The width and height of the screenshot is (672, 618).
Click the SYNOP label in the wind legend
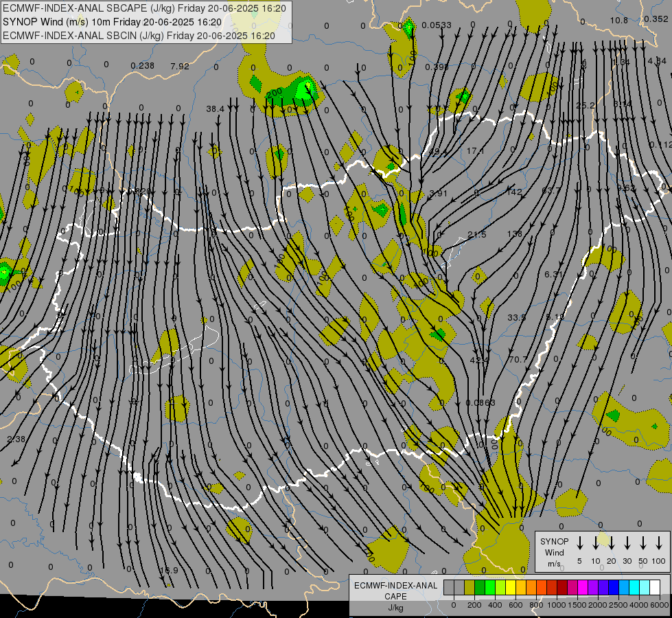click(554, 542)
